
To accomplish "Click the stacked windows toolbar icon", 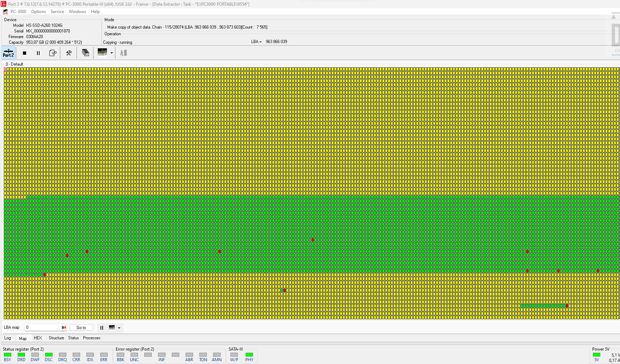I will (85, 53).
